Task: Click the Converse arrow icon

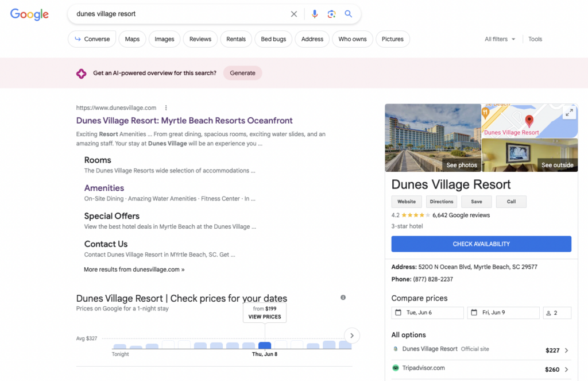Action: (x=78, y=39)
